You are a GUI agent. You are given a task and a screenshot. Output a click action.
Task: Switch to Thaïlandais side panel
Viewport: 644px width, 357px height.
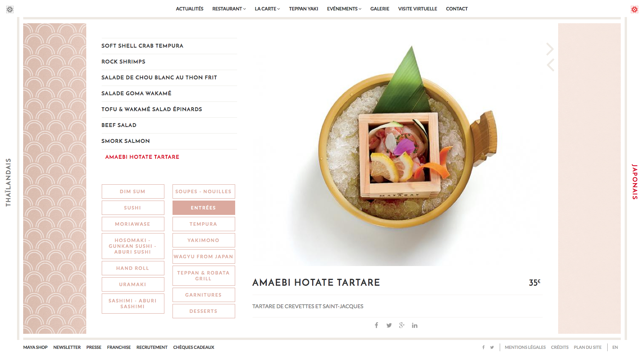[x=8, y=182]
